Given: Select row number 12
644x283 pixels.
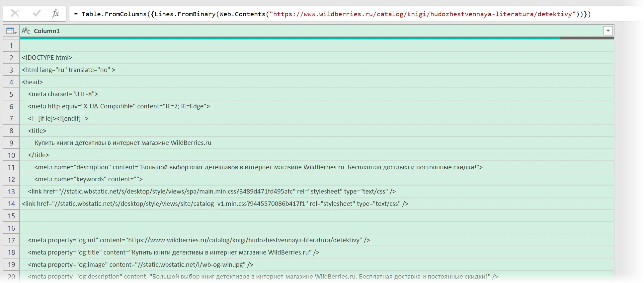Looking at the screenshot, I should pos(11,179).
